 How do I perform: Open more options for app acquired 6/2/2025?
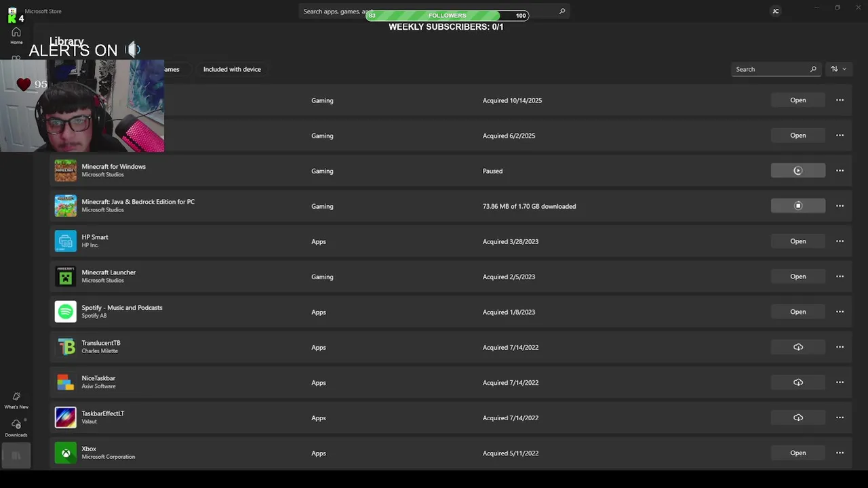pos(840,136)
